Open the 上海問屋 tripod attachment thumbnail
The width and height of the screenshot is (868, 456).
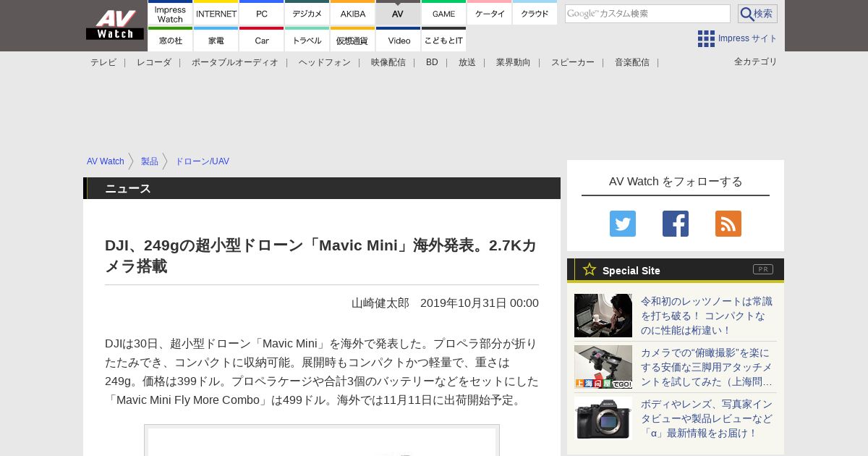pyautogui.click(x=603, y=367)
